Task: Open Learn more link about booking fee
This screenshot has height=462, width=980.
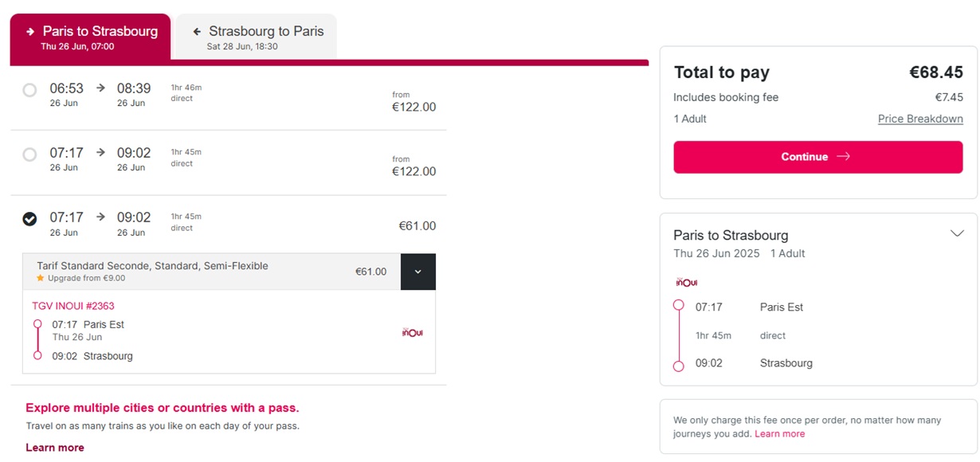Action: point(780,434)
